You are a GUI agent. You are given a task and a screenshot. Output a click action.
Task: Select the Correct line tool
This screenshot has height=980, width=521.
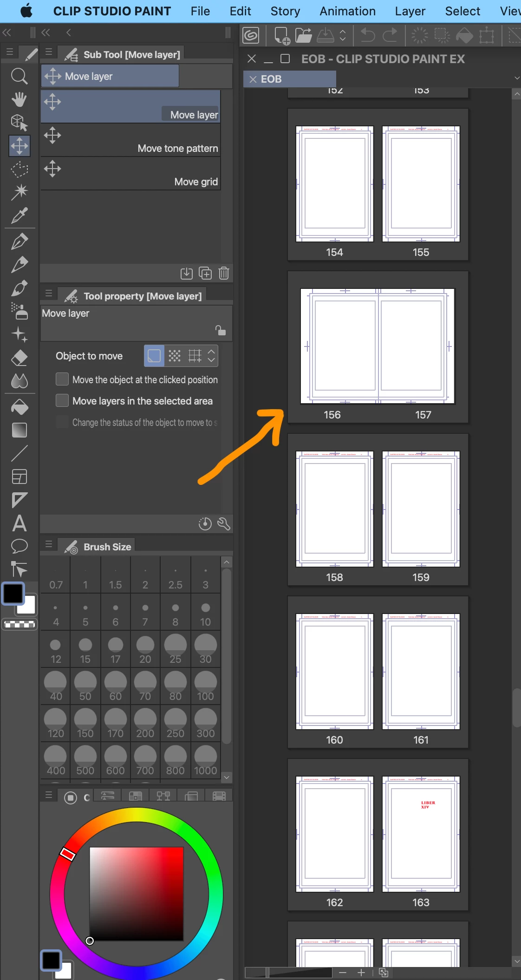tap(19, 569)
